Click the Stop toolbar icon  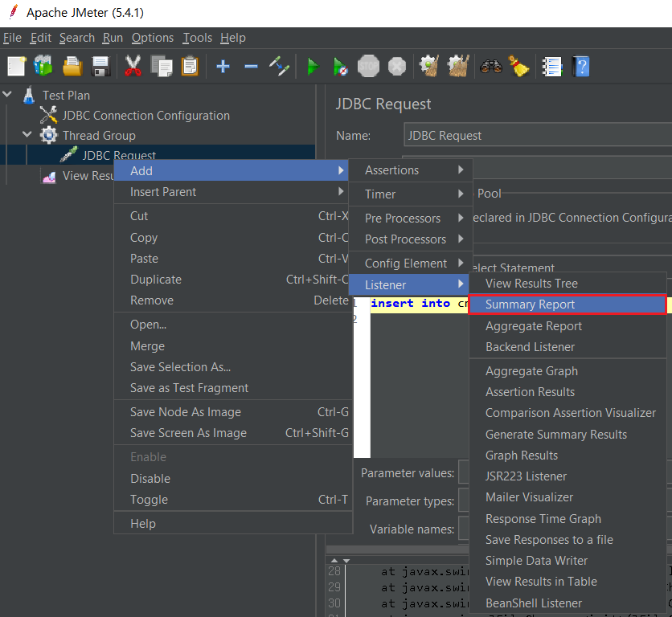pos(369,67)
